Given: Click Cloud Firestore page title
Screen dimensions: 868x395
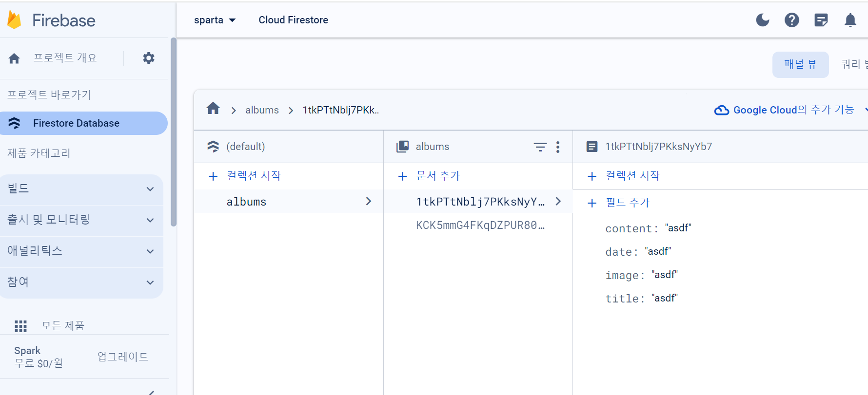Looking at the screenshot, I should click(294, 20).
